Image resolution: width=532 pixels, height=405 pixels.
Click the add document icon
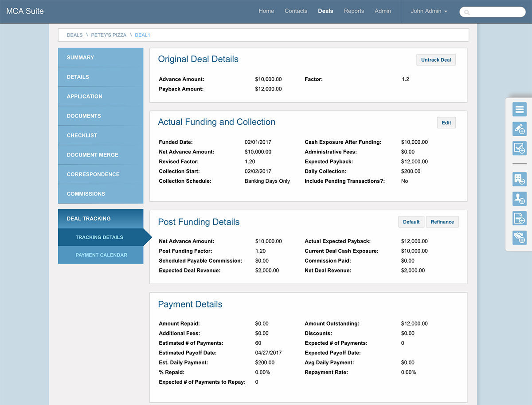click(520, 218)
